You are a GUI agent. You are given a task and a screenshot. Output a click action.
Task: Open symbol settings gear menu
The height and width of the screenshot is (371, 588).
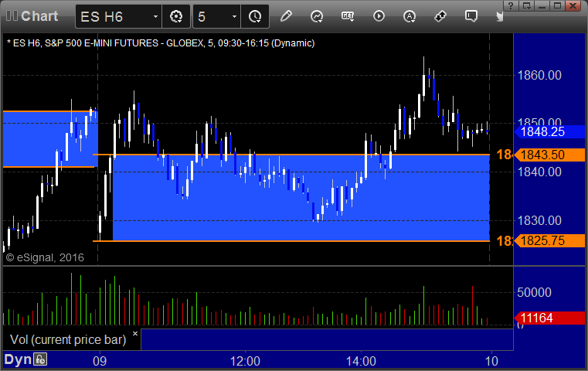(176, 16)
